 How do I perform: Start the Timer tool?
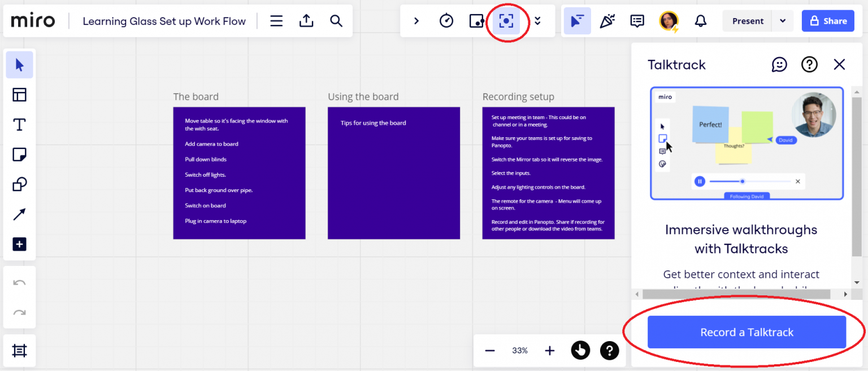coord(446,20)
